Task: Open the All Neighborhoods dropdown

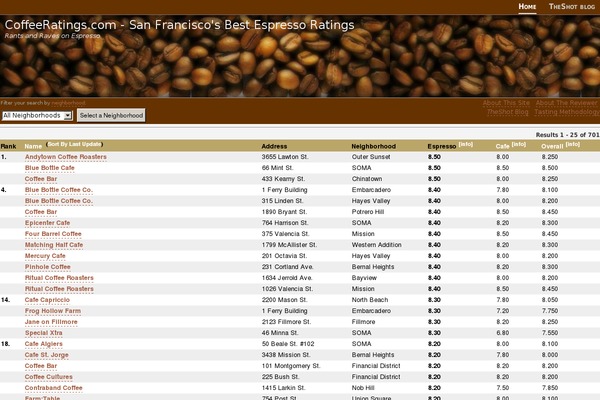Action: [37, 115]
